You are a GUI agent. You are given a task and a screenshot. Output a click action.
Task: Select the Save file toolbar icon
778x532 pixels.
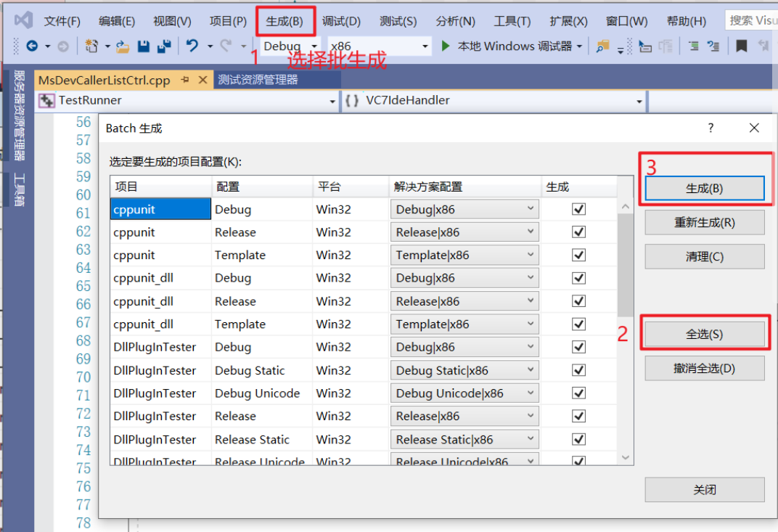pos(144,45)
